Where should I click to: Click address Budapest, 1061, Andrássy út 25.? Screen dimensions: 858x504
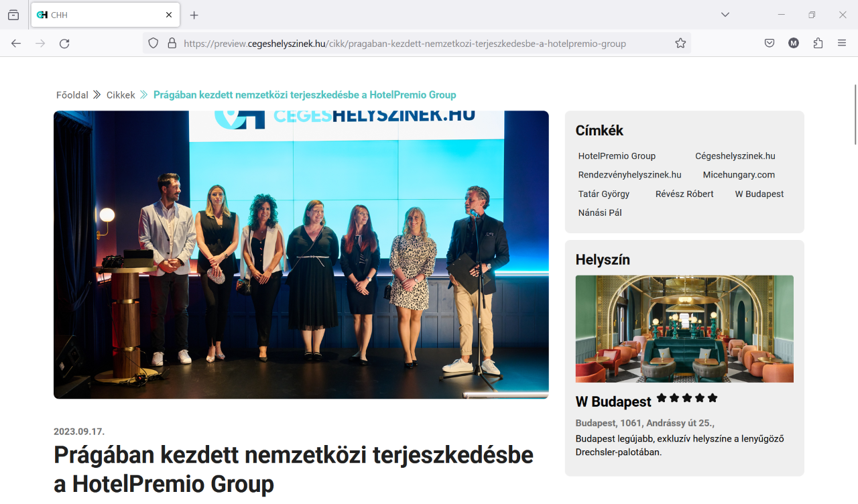[645, 423]
